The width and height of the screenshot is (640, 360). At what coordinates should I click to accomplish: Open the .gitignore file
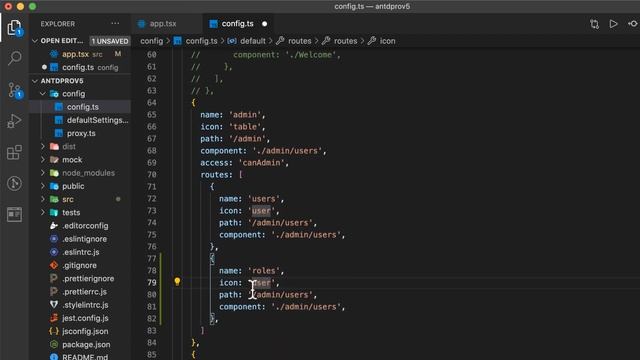80,265
